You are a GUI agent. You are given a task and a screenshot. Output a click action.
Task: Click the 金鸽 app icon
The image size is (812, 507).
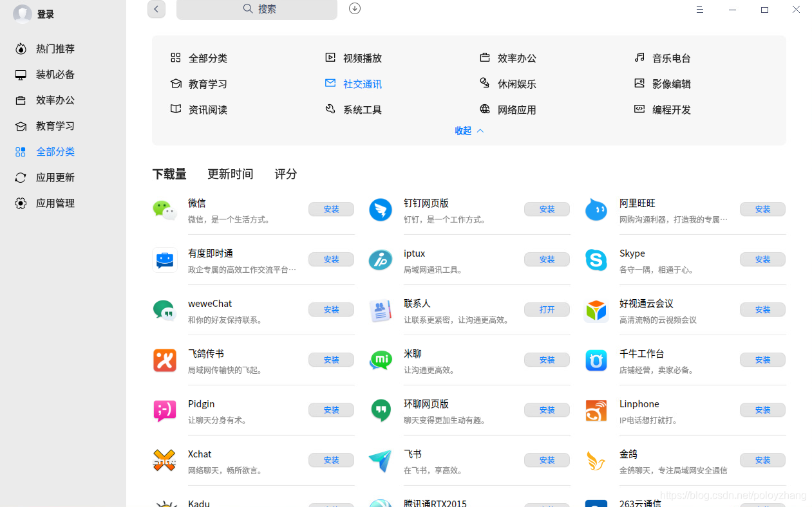(596, 461)
